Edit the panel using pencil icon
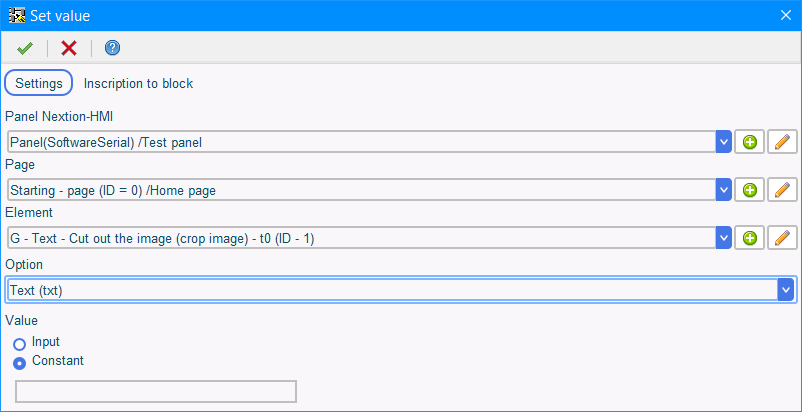The height and width of the screenshot is (412, 802). tap(783, 142)
